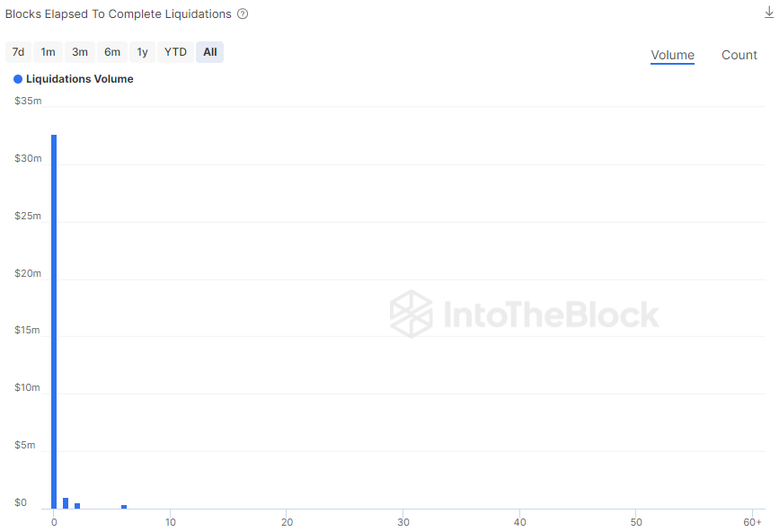Toggle the Liquidations Volume legend dot
Image resolution: width=779 pixels, height=532 pixels.
[18, 79]
